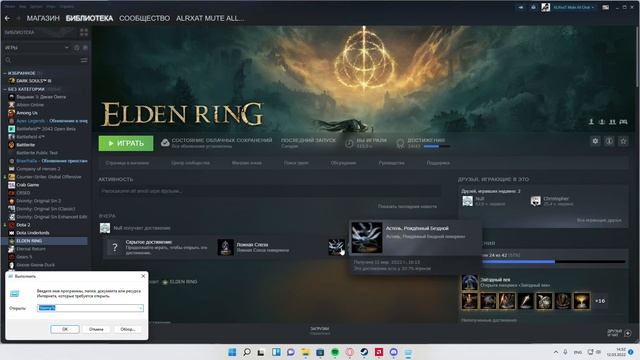Open the Поддержка link
This screenshot has height=360, width=640.
point(438,163)
